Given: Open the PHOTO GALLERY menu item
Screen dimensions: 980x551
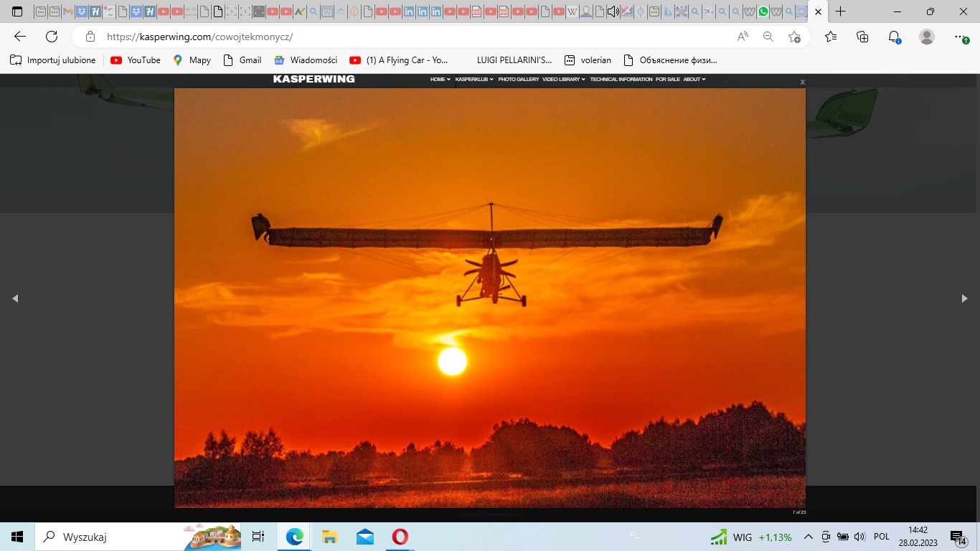Looking at the screenshot, I should point(518,80).
